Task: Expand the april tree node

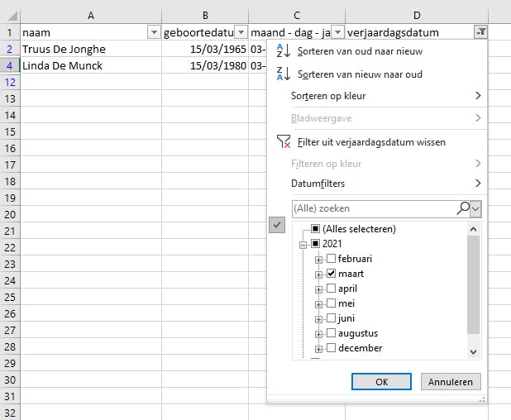Action: pos(318,289)
